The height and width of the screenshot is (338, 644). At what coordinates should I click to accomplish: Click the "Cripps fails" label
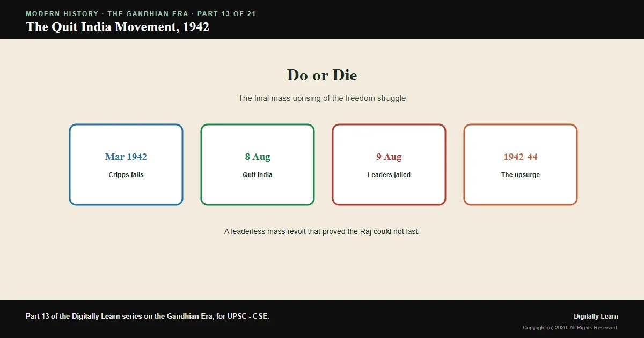126,175
